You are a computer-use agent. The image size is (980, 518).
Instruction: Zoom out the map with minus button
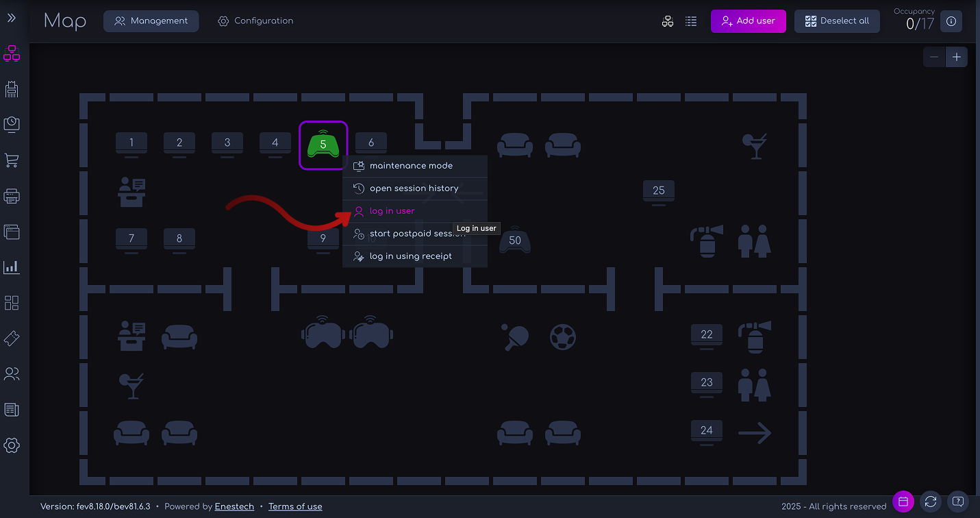(x=933, y=57)
